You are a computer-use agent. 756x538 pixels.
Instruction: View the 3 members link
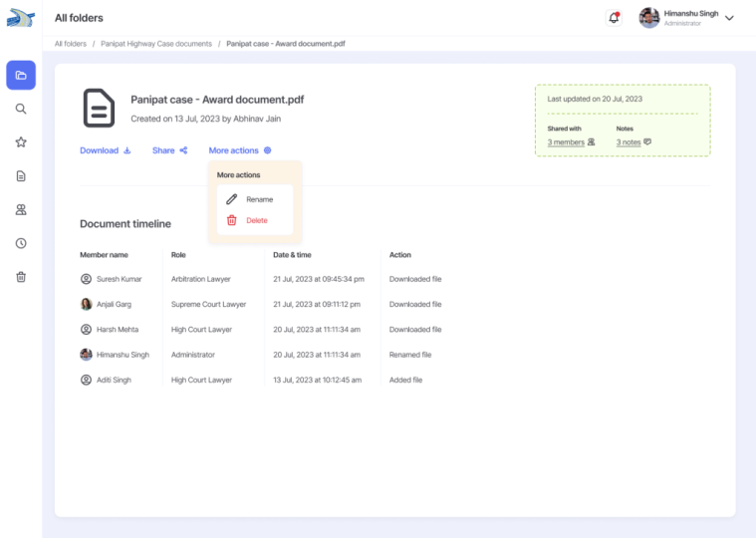570,142
